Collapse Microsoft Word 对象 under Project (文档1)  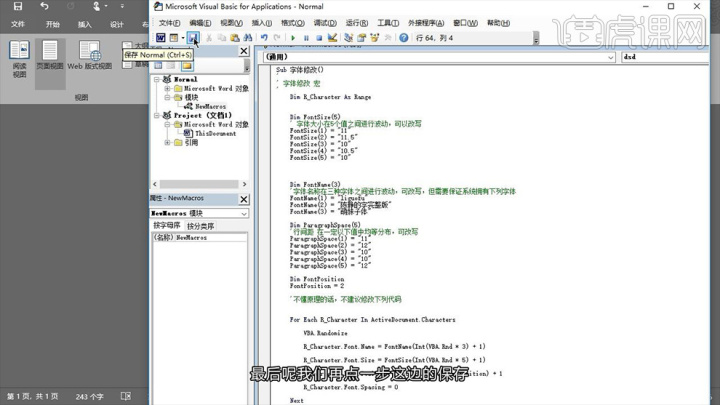pos(167,124)
